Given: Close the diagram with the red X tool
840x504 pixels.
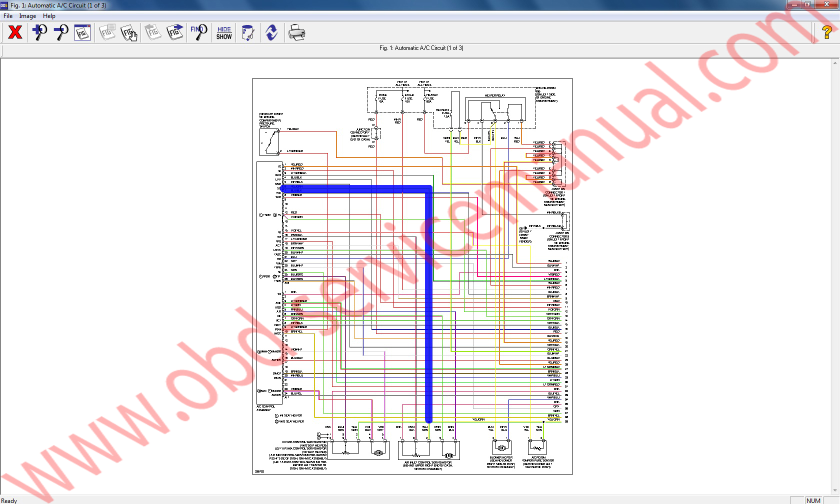Looking at the screenshot, I should pos(15,32).
